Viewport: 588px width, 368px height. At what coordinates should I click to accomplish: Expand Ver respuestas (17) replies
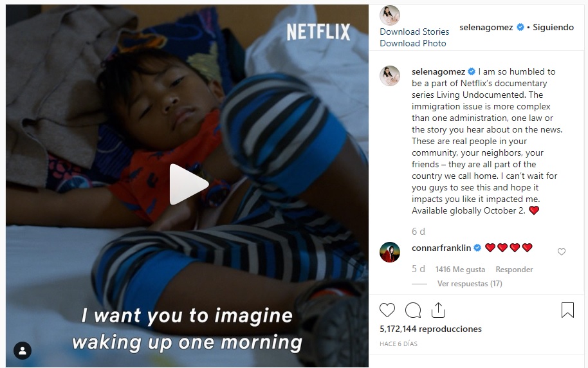(470, 284)
